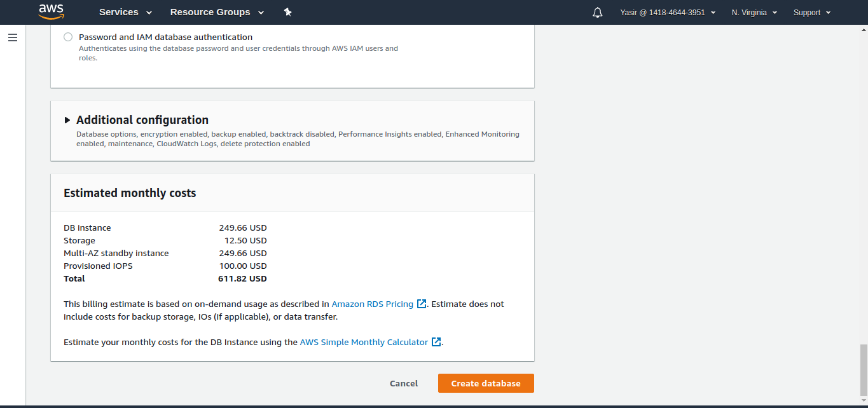Open the AWS Simple Monthly Calculator link
868x408 pixels.
click(364, 342)
